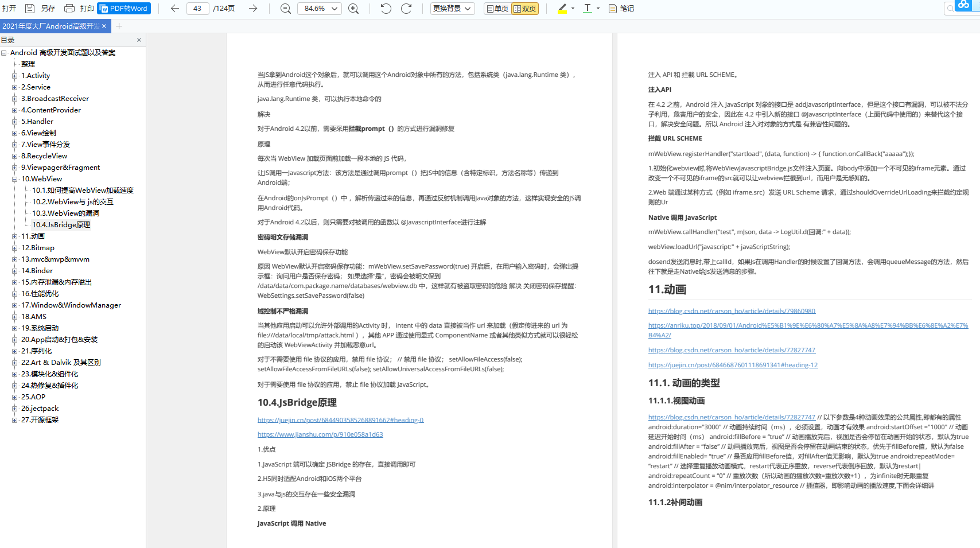Open the juejin.cn post 6844903585268891662 link
The height and width of the screenshot is (548, 980).
click(340, 420)
